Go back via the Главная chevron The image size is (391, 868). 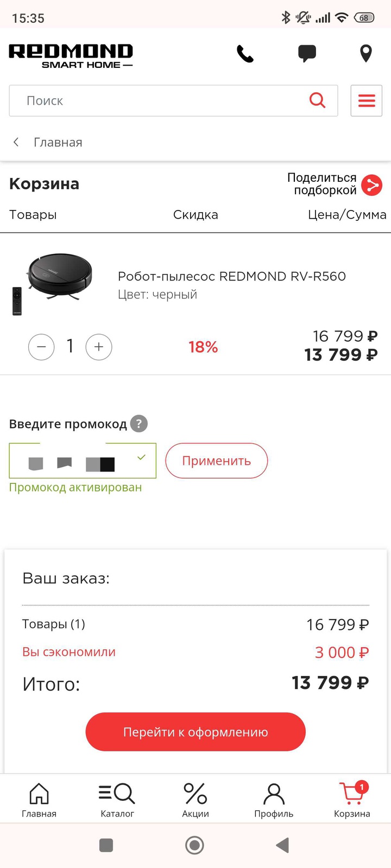tap(16, 142)
